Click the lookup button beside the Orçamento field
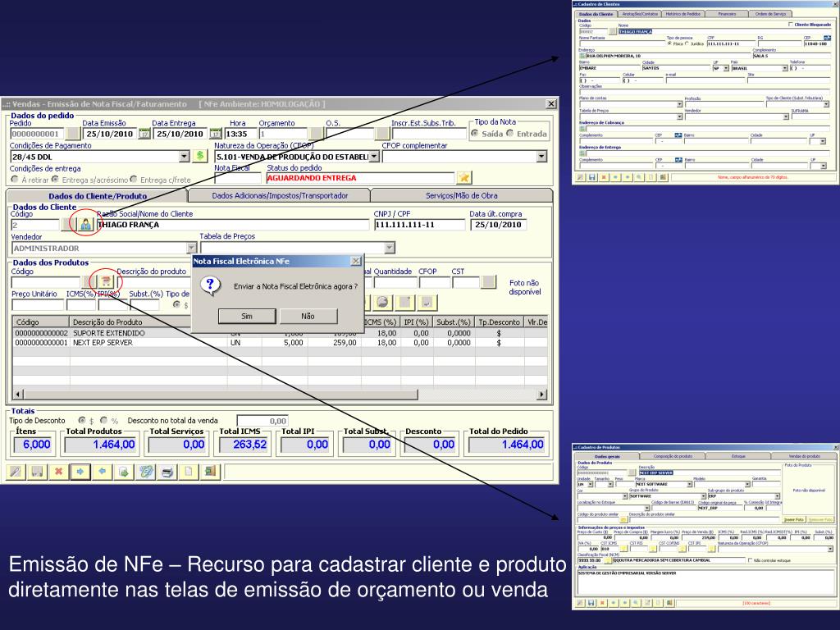This screenshot has width=840, height=630. pyautogui.click(x=316, y=134)
